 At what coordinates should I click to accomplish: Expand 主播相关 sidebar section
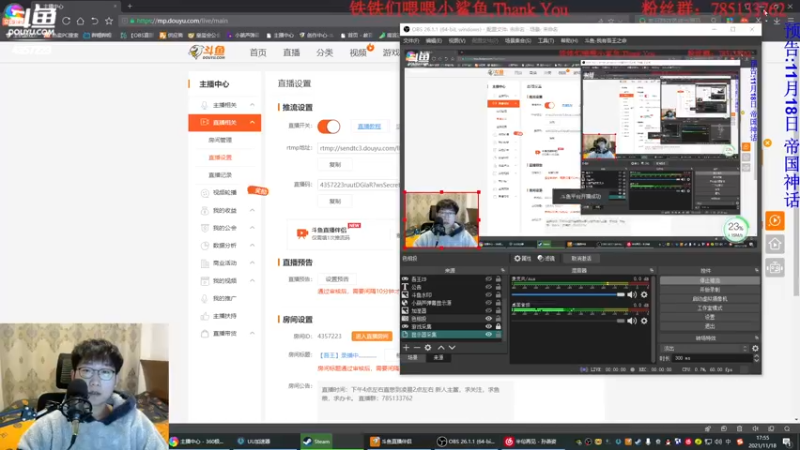252,105
